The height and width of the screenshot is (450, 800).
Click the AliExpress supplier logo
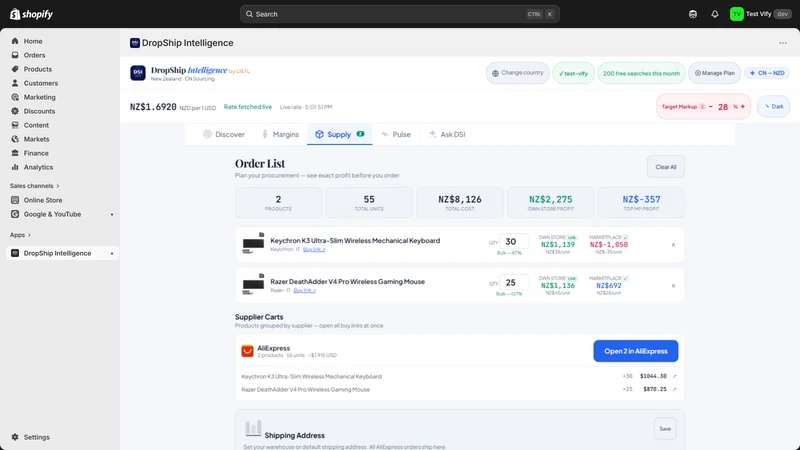coord(247,351)
